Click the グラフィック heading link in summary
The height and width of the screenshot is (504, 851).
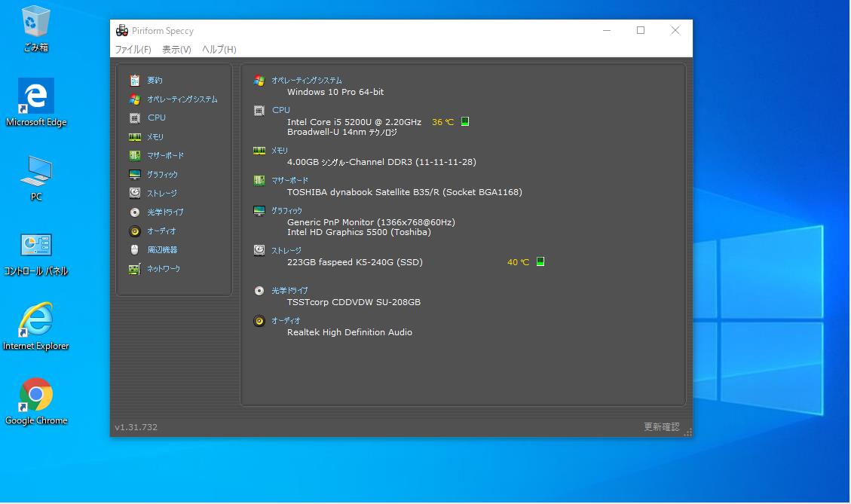[x=286, y=210]
